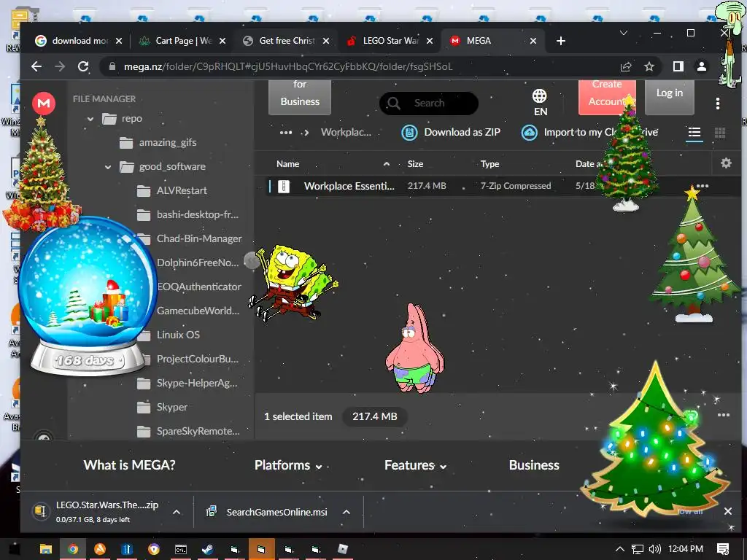Open the Chrome tab search chevron
Viewport: 747px width, 560px height.
click(624, 33)
